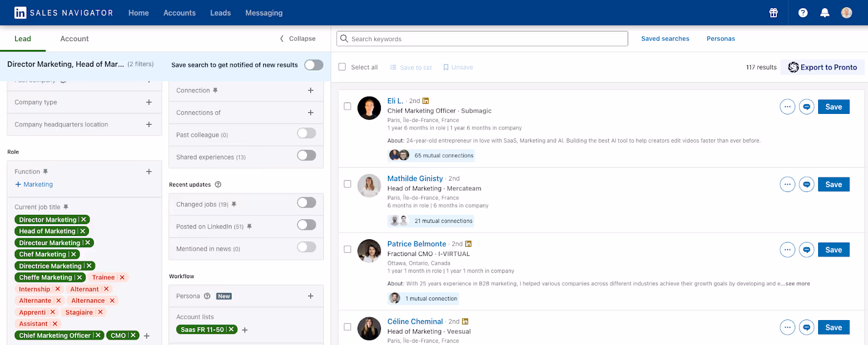Expand the Connections of filter
Screen dimensions: 868x345
[310, 112]
